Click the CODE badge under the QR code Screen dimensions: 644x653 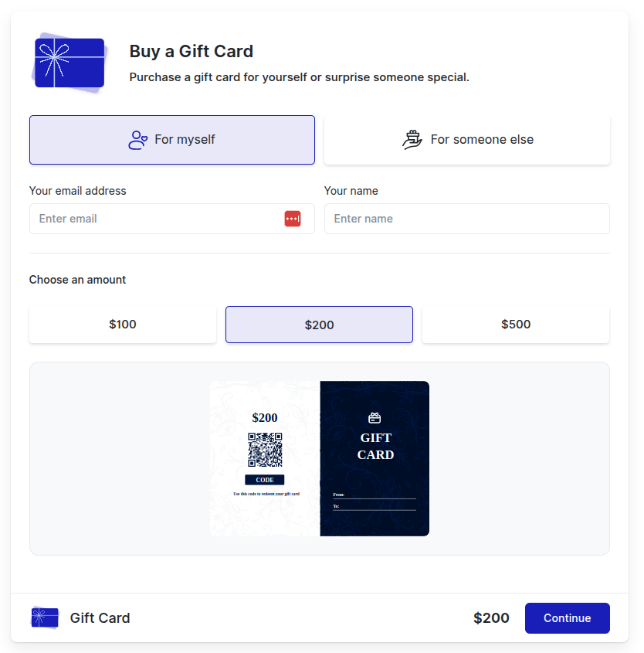pyautogui.click(x=265, y=480)
